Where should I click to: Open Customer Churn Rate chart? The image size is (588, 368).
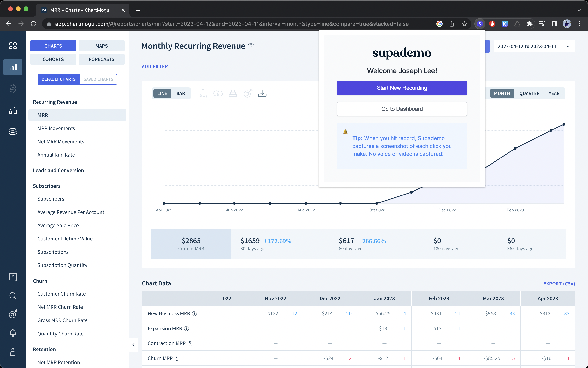(61, 294)
